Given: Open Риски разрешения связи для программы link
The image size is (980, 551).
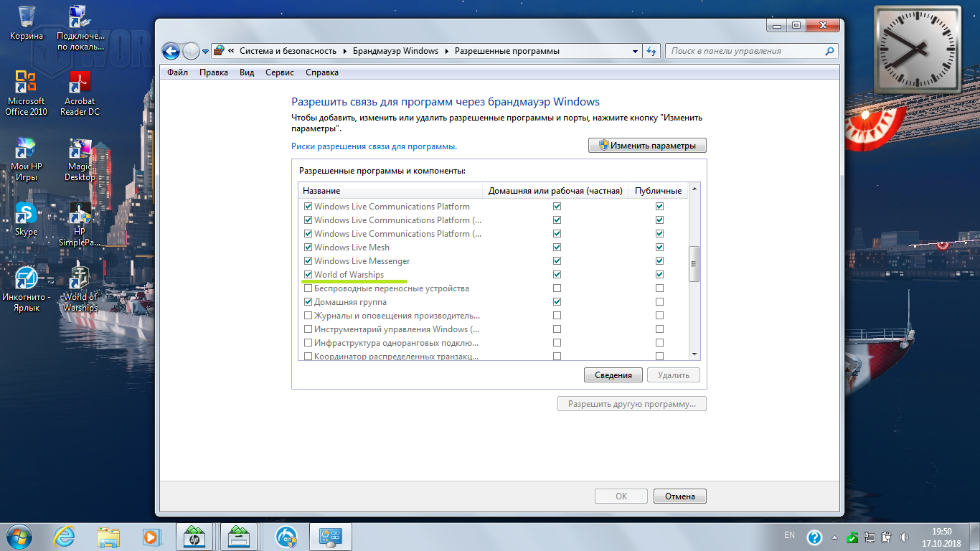Looking at the screenshot, I should coord(374,146).
